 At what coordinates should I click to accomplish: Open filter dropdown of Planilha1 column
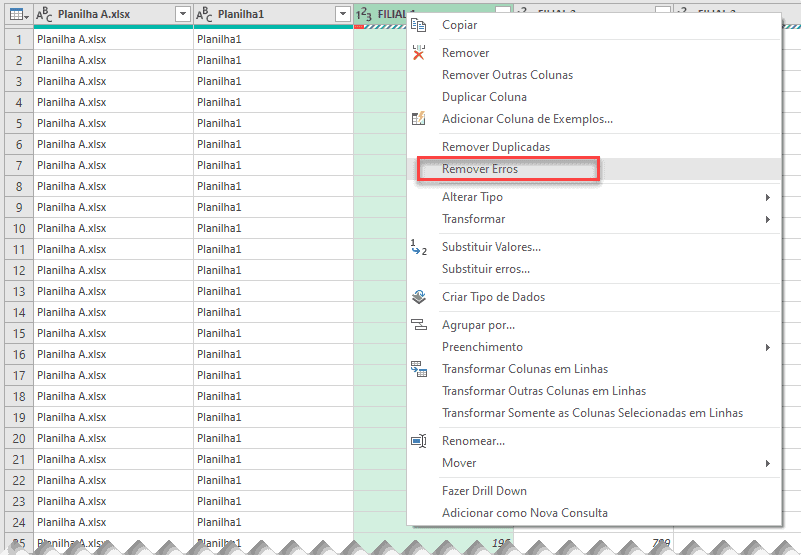(x=343, y=14)
